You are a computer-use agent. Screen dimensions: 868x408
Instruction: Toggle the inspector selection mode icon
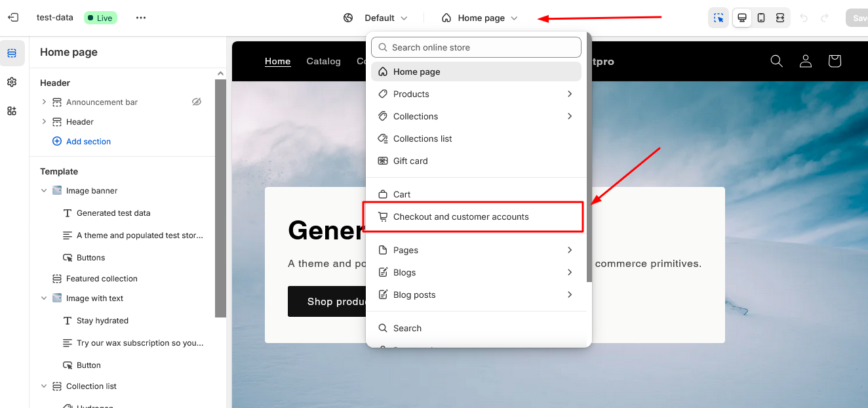tap(719, 18)
